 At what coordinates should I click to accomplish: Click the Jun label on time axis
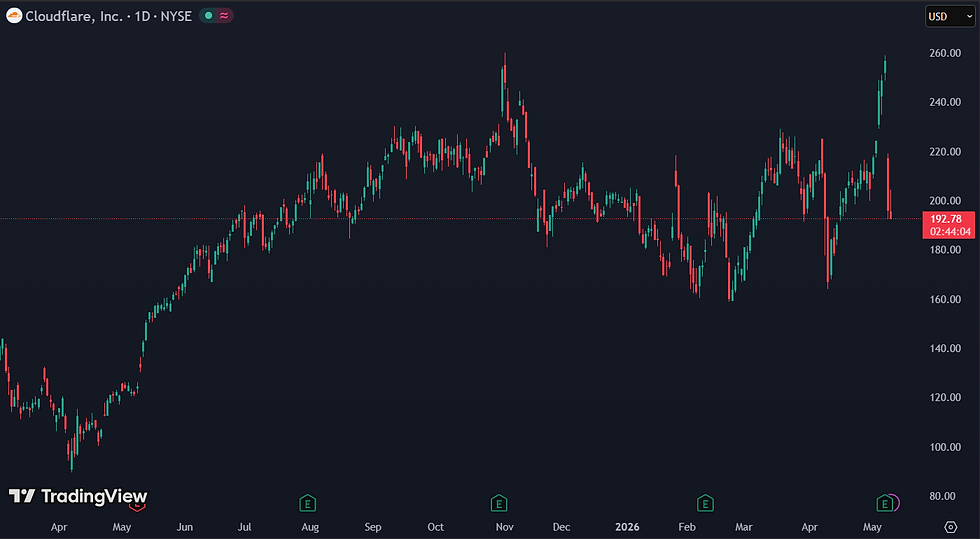click(184, 527)
